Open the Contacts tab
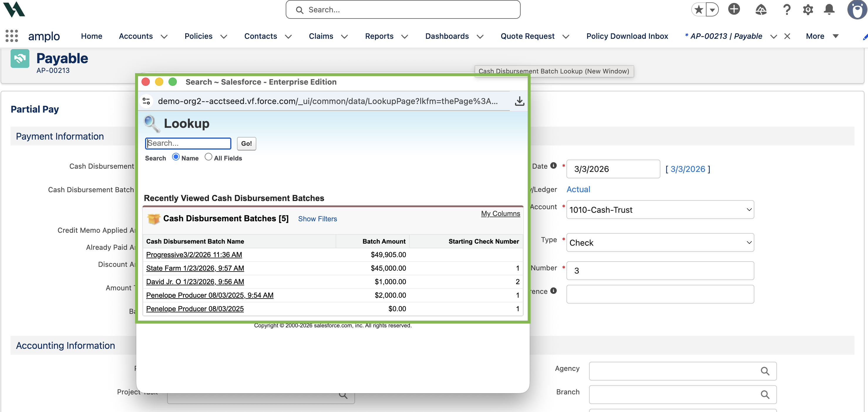Screen dimensions: 868x412 [x=260, y=36]
